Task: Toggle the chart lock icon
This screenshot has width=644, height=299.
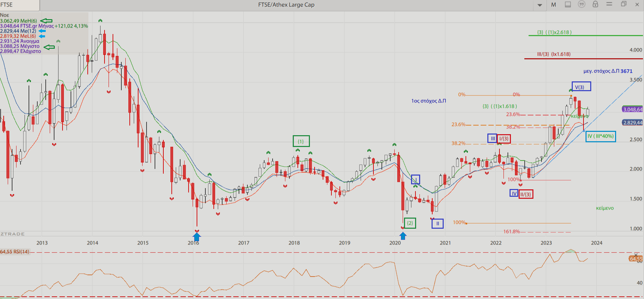Action: pos(595,4)
